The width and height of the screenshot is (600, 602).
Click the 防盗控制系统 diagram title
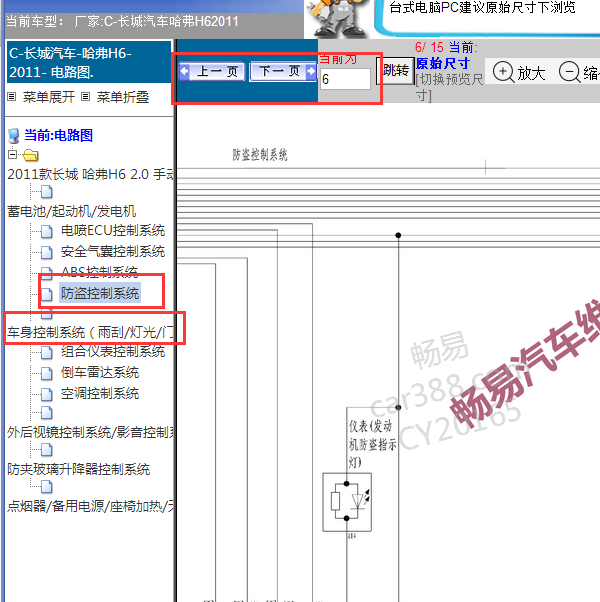coord(260,155)
